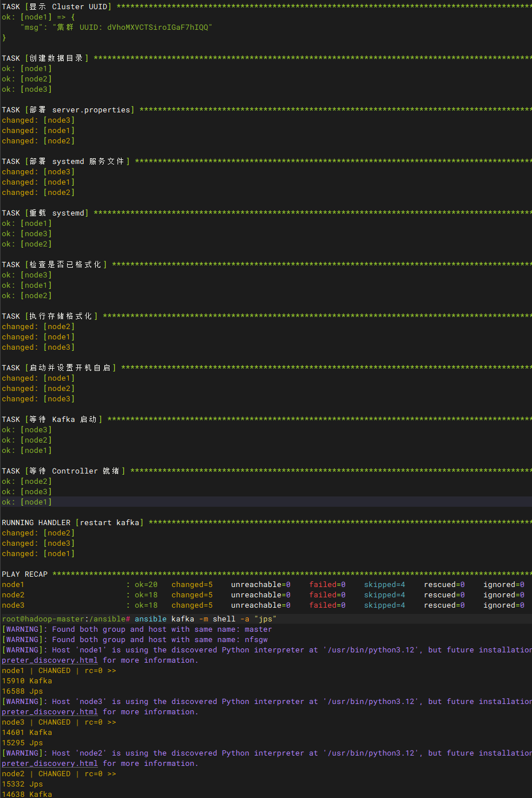Click the '等待 Kafka 启动' task header
The width and height of the screenshot is (532, 798).
tap(267, 420)
